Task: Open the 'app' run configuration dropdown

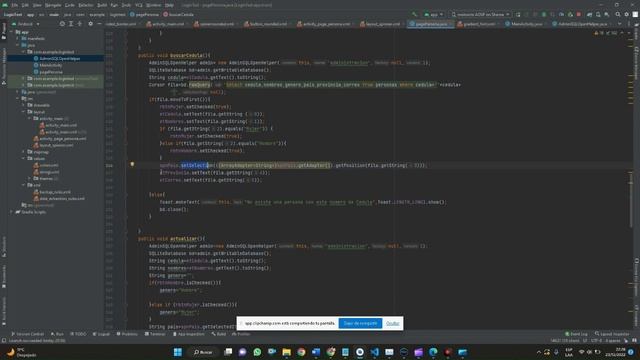Action: pyautogui.click(x=433, y=14)
